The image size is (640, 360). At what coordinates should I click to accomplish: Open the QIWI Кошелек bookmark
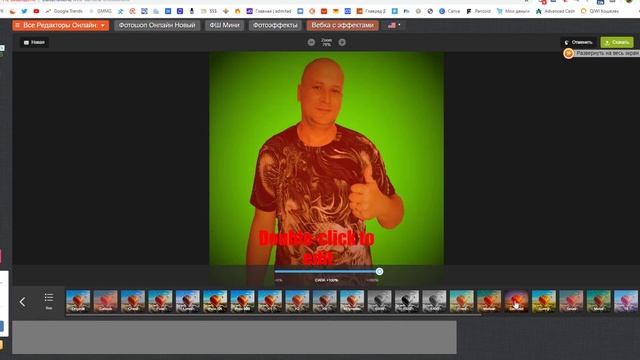(x=600, y=11)
